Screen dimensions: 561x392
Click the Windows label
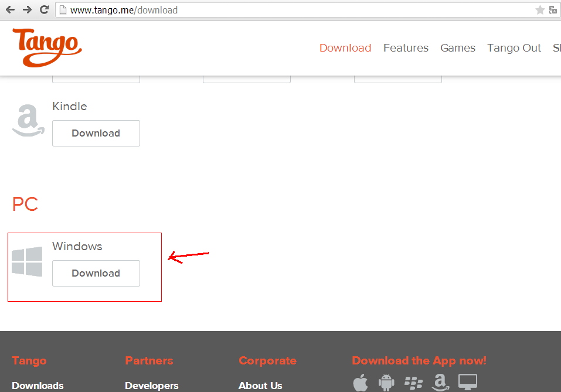point(77,246)
